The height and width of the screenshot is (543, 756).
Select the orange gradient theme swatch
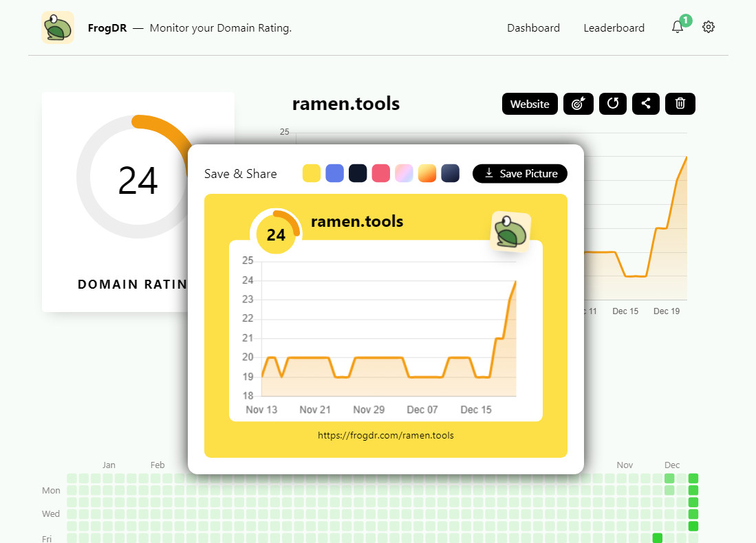(427, 173)
